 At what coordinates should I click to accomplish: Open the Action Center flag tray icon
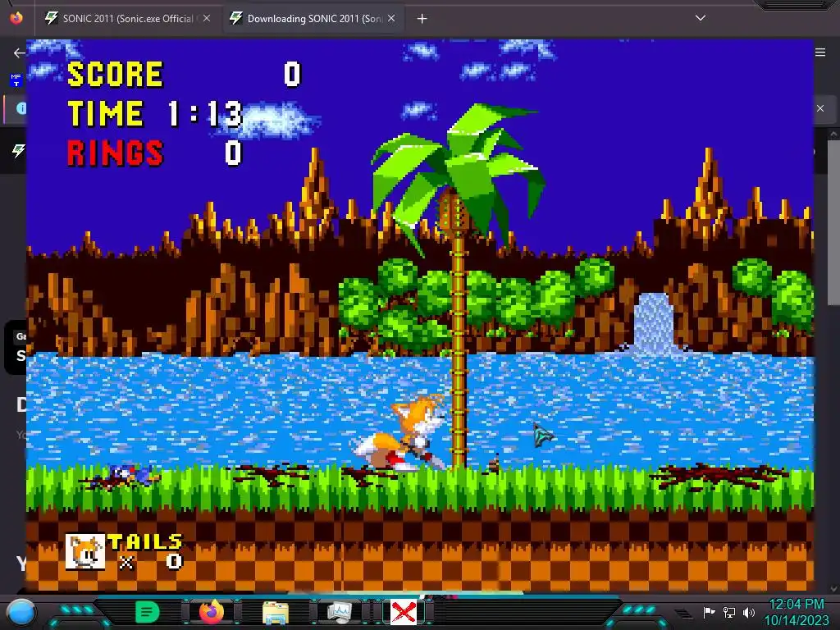[x=709, y=612]
